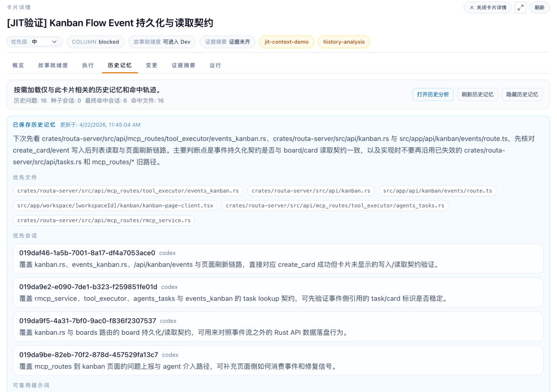557x392 pixels.
Task: Click the 故事就绪度 可进入 Dev pill
Action: (162, 42)
